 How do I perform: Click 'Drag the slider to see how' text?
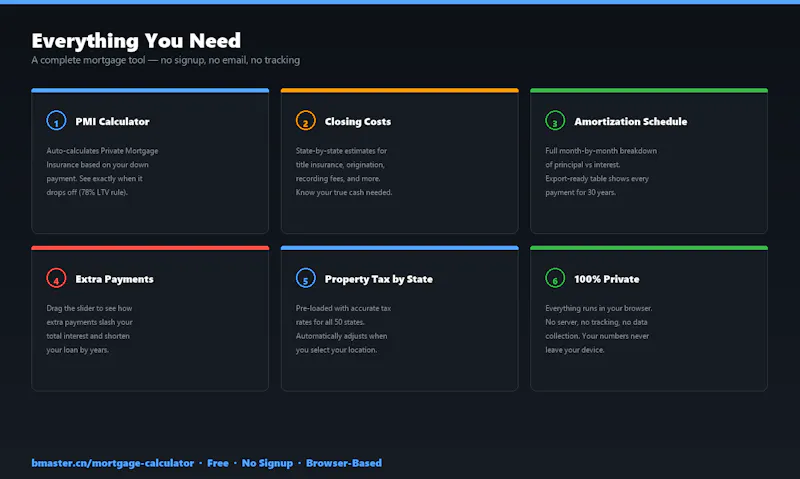[x=89, y=308]
